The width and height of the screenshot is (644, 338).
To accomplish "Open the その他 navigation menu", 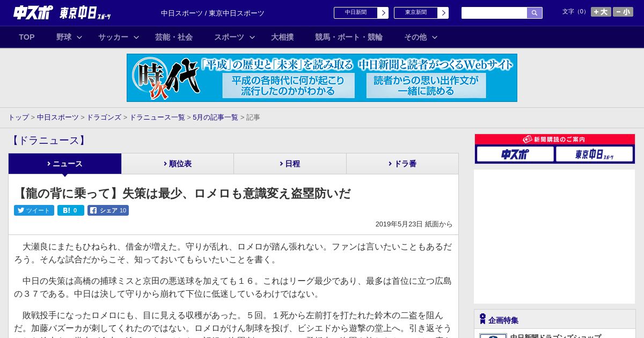I will (x=415, y=37).
